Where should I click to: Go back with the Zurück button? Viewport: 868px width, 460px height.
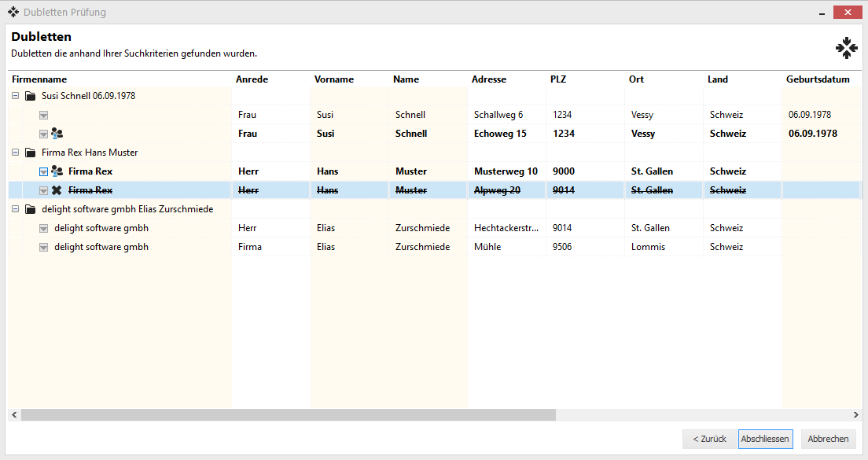tap(709, 439)
